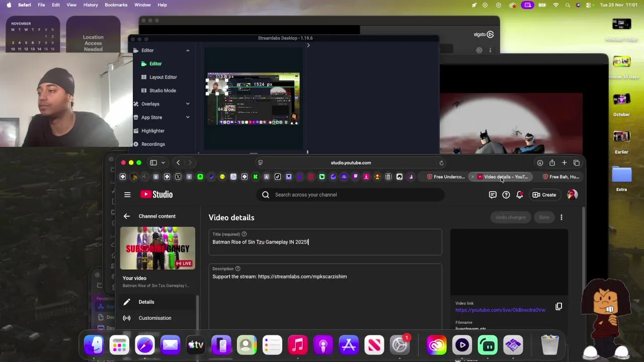Open Finder from the Dock

pyautogui.click(x=94, y=345)
